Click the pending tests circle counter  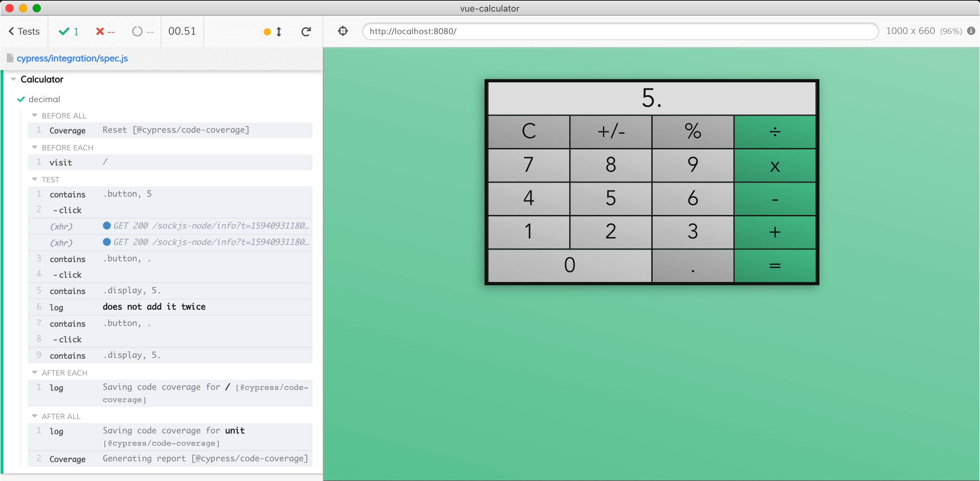point(143,32)
